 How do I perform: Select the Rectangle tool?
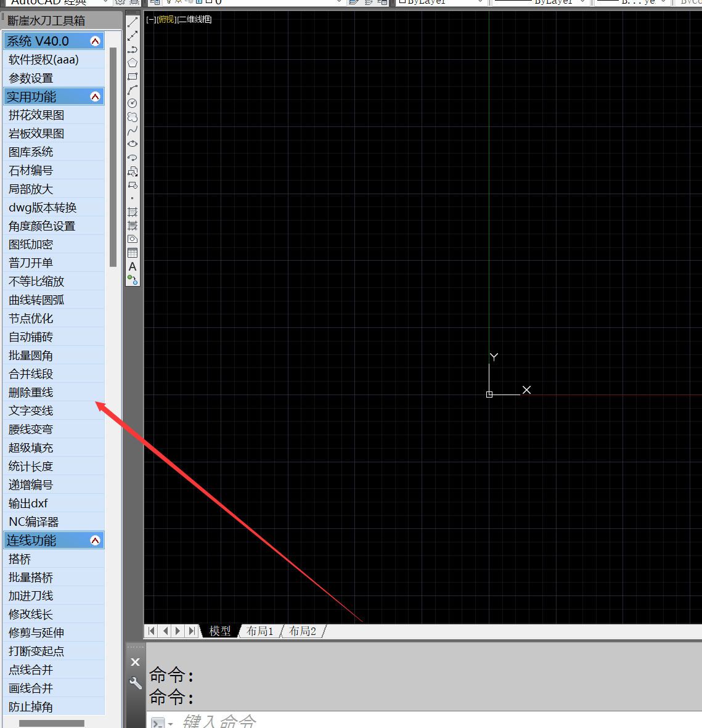133,76
